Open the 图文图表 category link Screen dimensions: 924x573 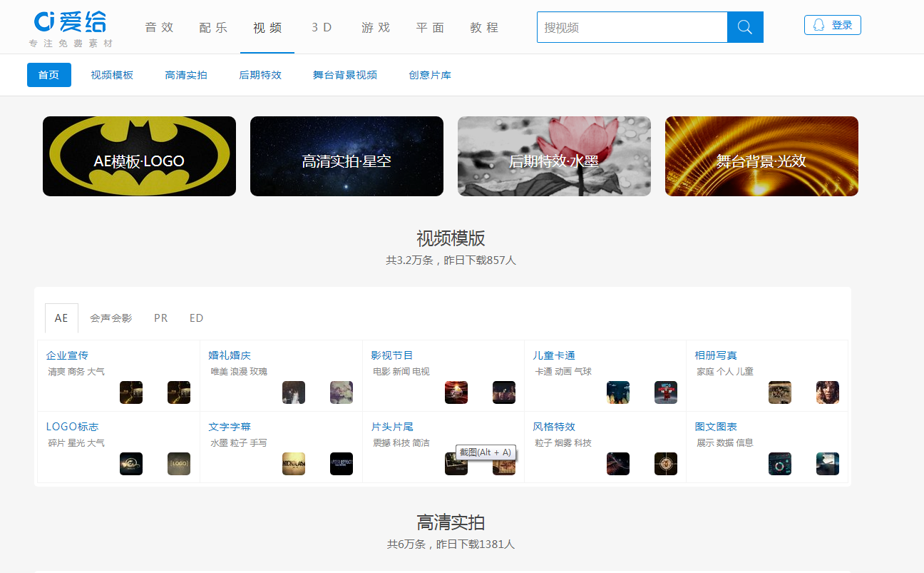tap(716, 427)
